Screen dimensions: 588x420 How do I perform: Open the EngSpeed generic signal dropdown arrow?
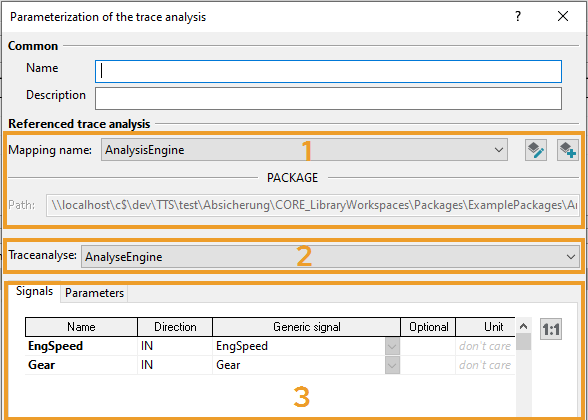[392, 346]
